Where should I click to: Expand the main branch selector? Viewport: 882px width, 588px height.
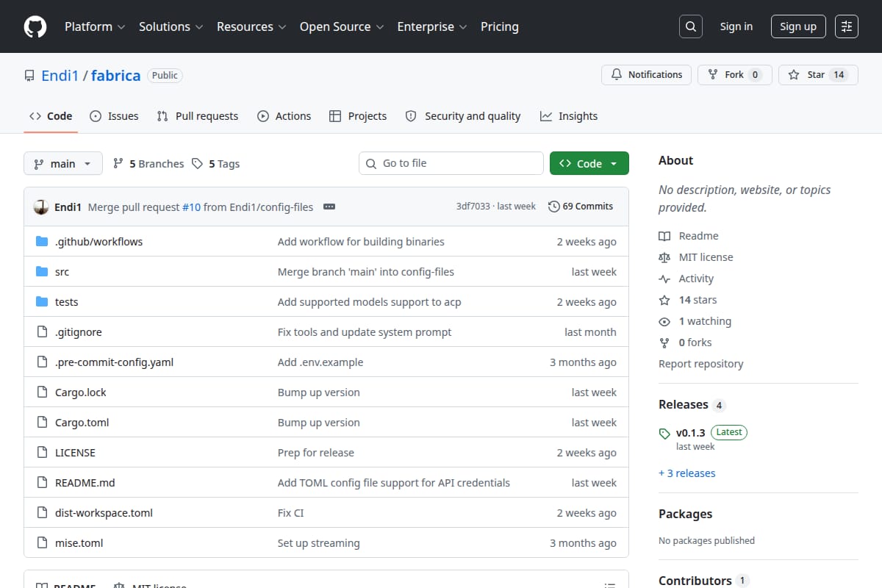click(62, 164)
